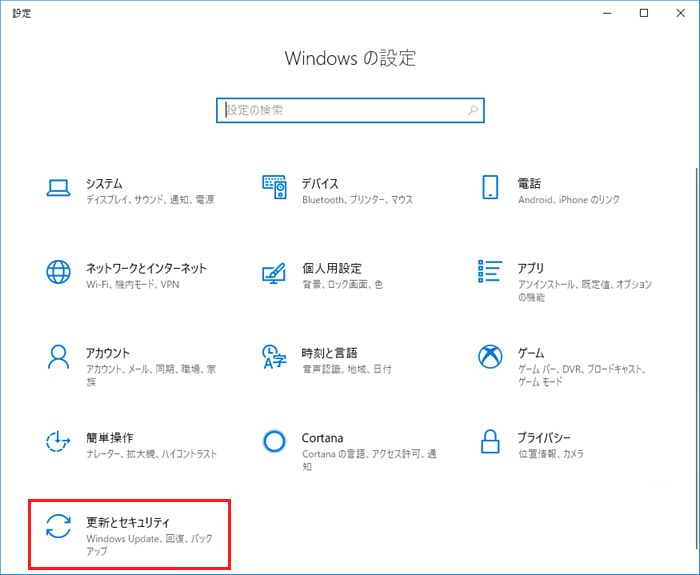Open the アカウント person icon
Viewport: 700px width, 575px height.
coord(58,357)
